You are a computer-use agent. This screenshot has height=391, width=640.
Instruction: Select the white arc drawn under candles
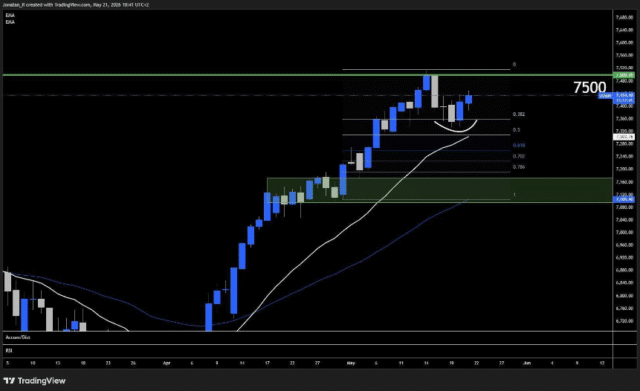point(456,127)
